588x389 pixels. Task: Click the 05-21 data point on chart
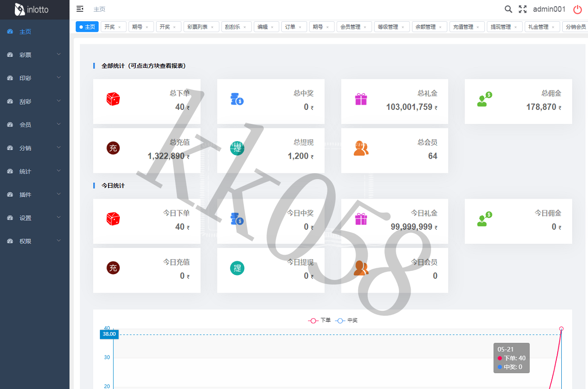(561, 329)
